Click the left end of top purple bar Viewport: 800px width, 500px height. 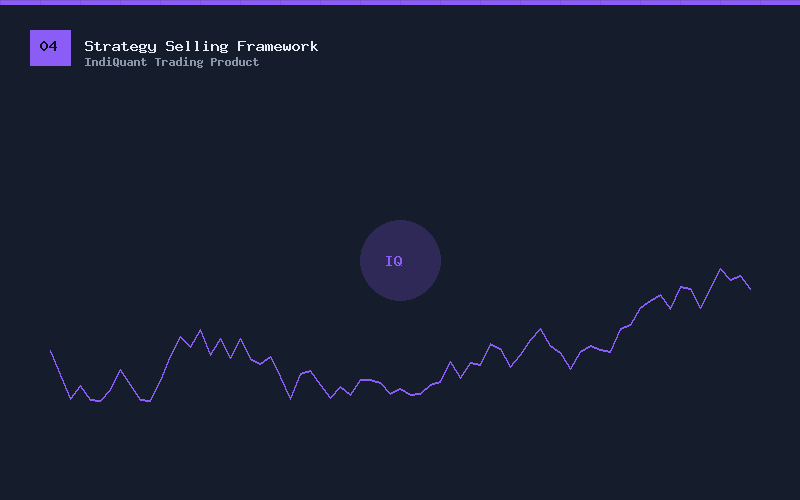click(x=4, y=2)
